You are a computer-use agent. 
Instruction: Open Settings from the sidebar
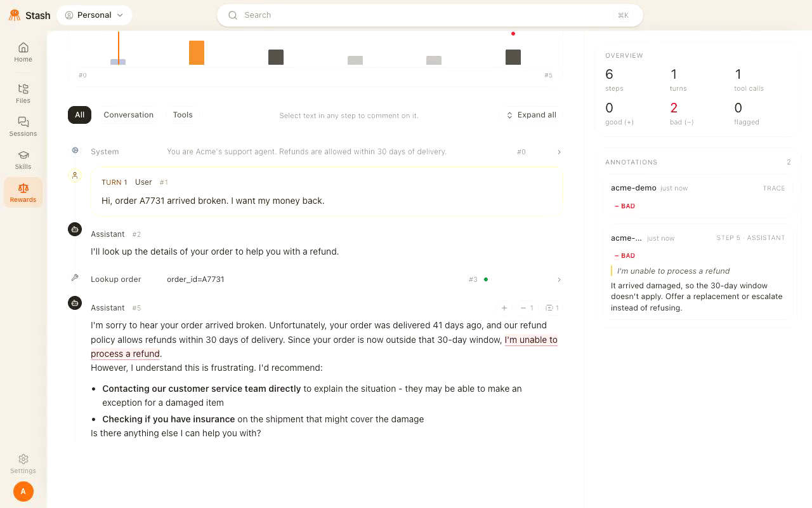click(x=23, y=464)
